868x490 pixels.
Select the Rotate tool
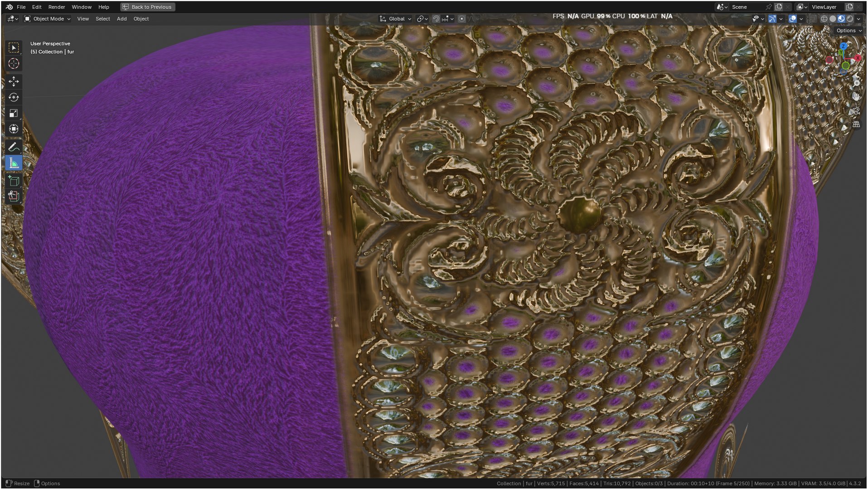pyautogui.click(x=14, y=97)
